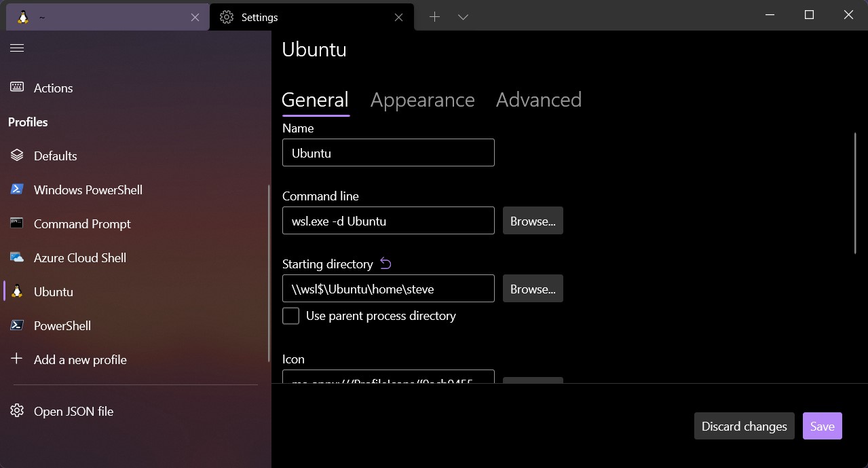Select the Windows PowerShell profile
The width and height of the screenshot is (868, 468).
pyautogui.click(x=136, y=190)
